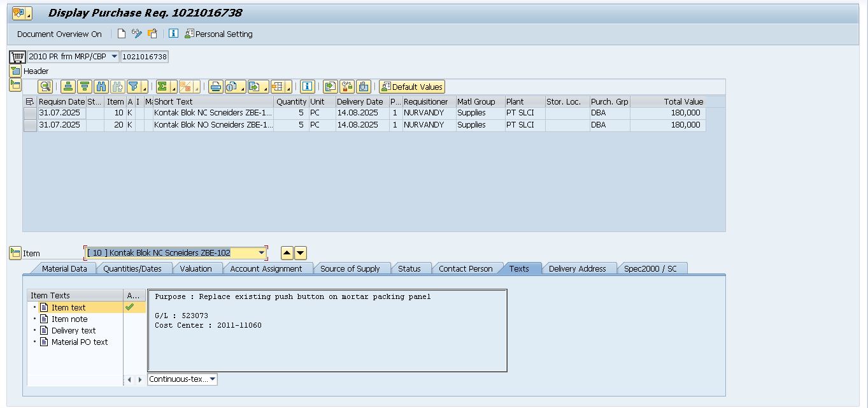
Task: Open Views options dropdown arrow
Action: (243, 87)
